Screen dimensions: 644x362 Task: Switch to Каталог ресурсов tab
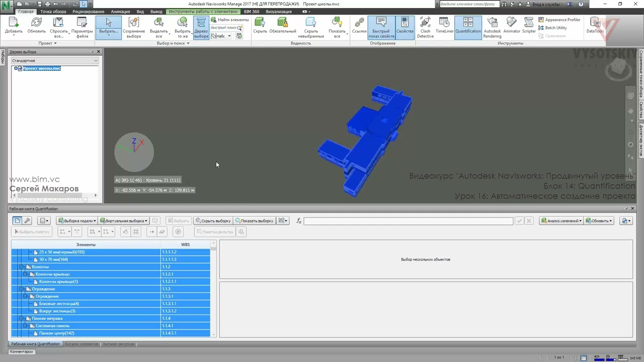pos(118,344)
